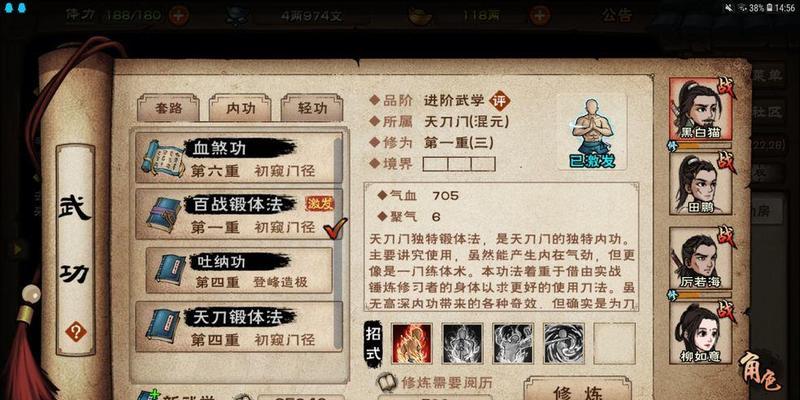Add ingots with the gold plus icon
The image size is (800, 400).
(539, 15)
